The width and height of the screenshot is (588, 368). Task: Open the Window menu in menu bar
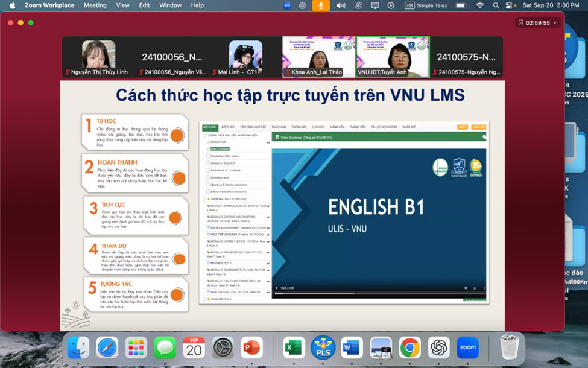tap(170, 5)
